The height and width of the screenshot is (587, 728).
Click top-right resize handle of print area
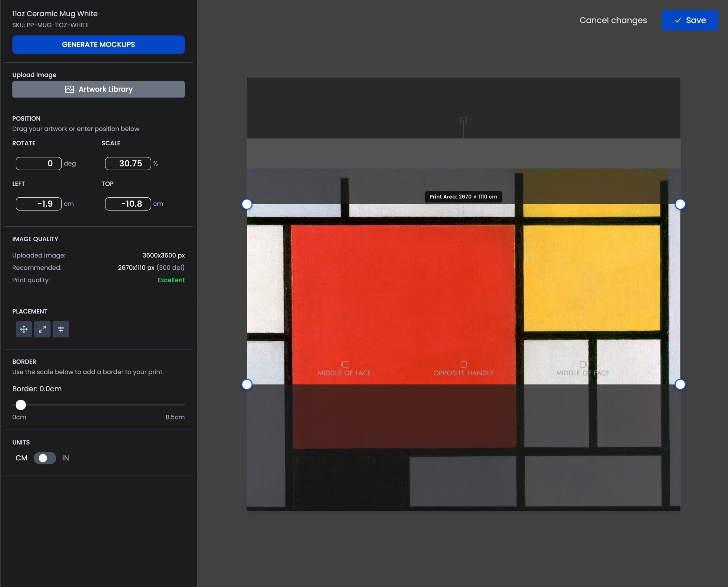[680, 204]
